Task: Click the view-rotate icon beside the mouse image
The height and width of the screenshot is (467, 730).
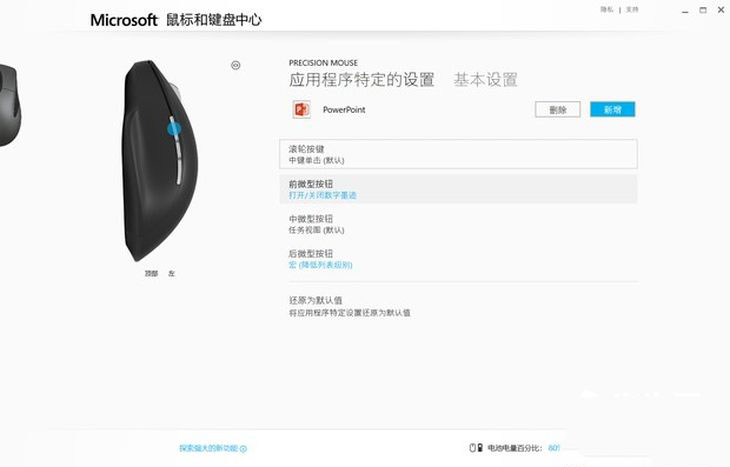Action: coord(236,65)
